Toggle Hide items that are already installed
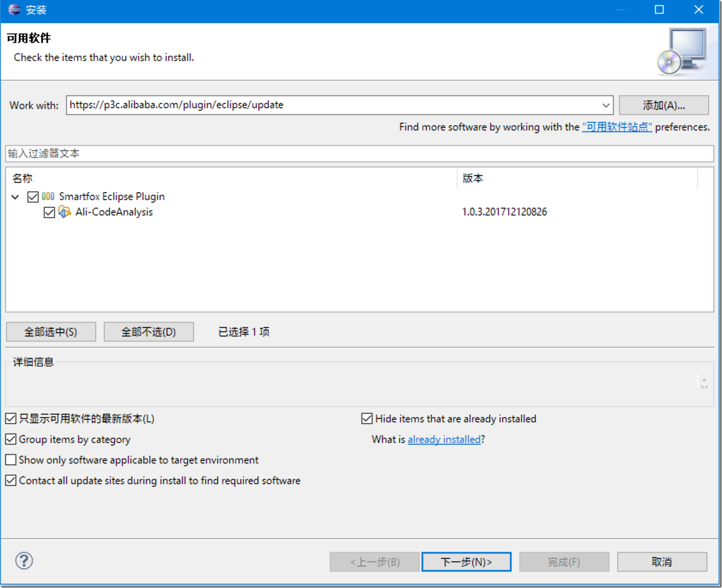This screenshot has height=588, width=722. [x=367, y=418]
